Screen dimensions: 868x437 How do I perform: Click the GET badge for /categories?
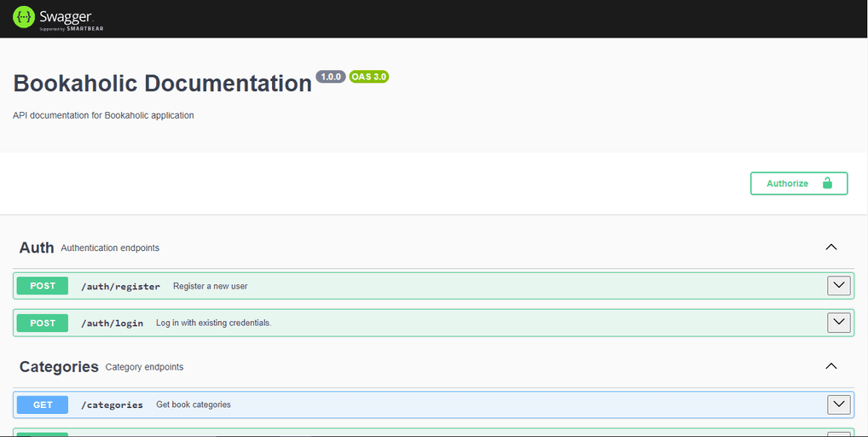tap(43, 405)
